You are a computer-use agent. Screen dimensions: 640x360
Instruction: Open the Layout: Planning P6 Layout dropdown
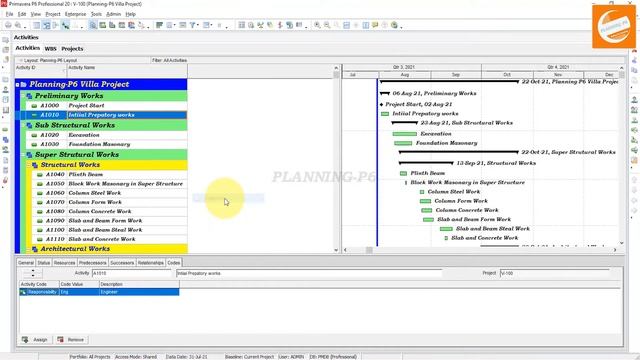[50, 60]
